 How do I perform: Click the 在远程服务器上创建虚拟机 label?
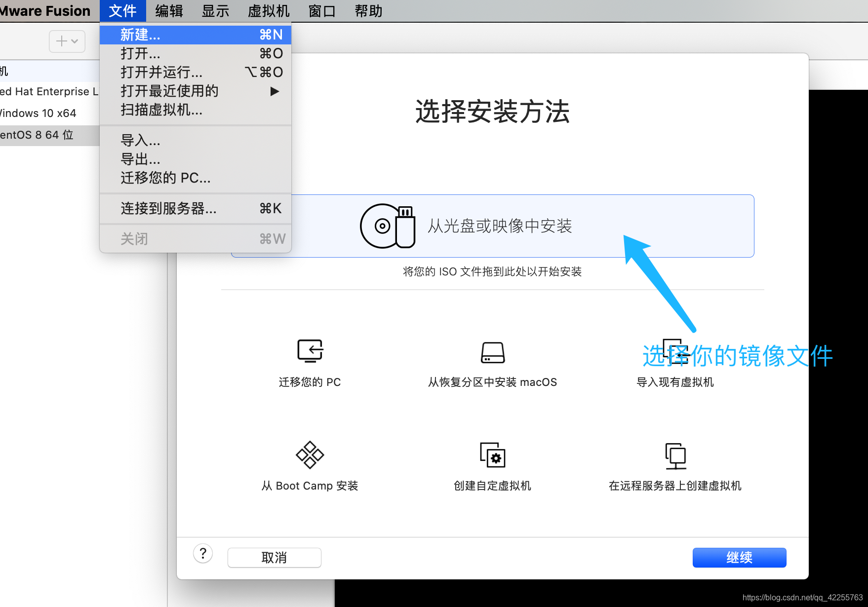point(675,486)
